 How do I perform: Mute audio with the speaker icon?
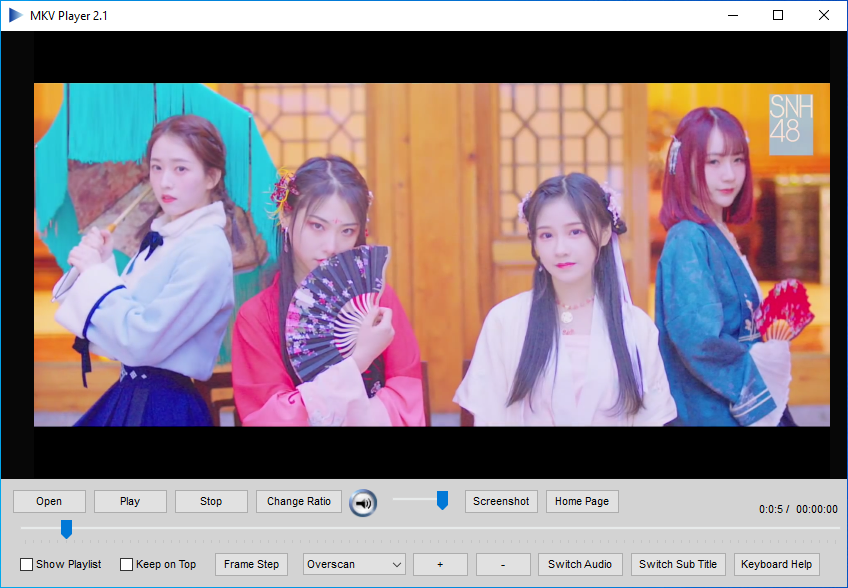[x=363, y=503]
